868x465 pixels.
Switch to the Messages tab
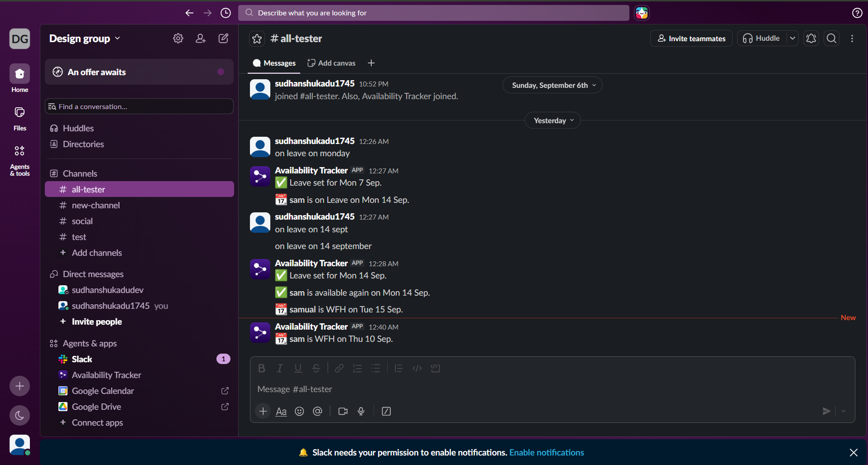click(x=274, y=63)
